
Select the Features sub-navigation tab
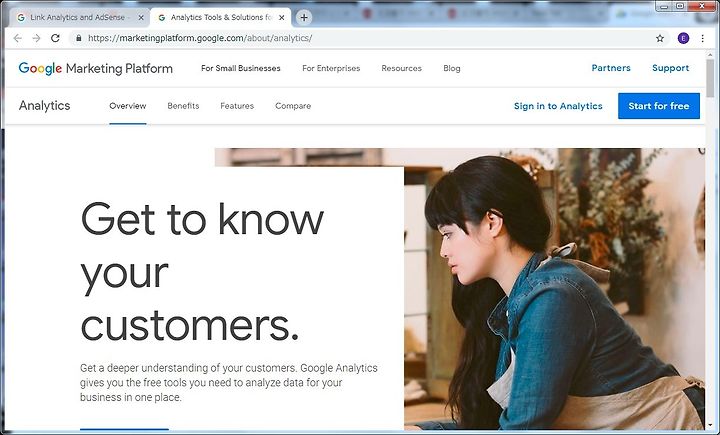(x=237, y=106)
